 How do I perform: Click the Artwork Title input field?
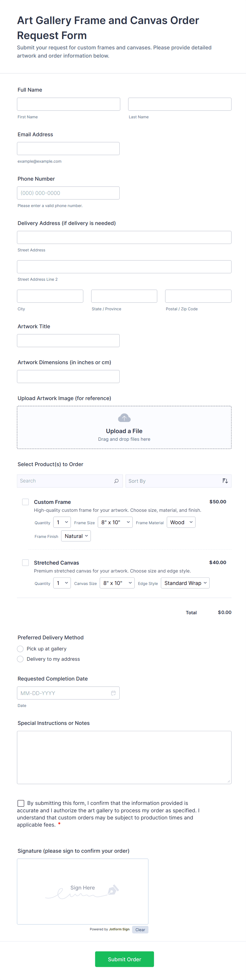[x=68, y=340]
